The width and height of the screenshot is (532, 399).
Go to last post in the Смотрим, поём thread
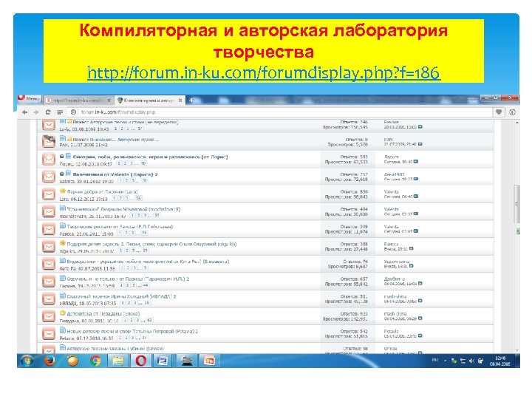[416, 162]
